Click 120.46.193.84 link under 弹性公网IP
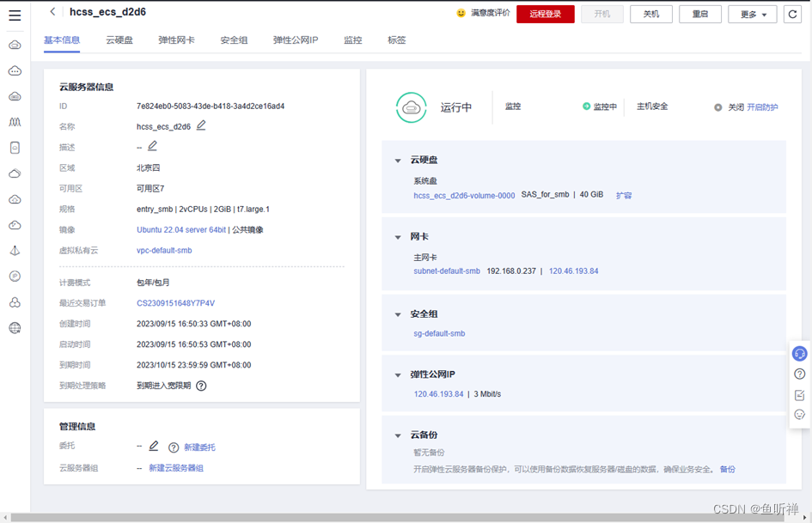The height and width of the screenshot is (523, 812). pyautogui.click(x=438, y=394)
